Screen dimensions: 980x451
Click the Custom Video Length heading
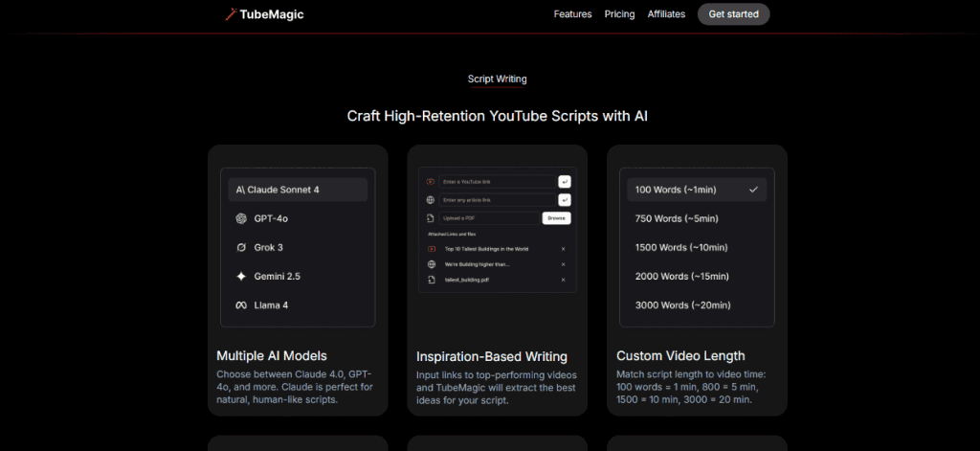(x=680, y=356)
